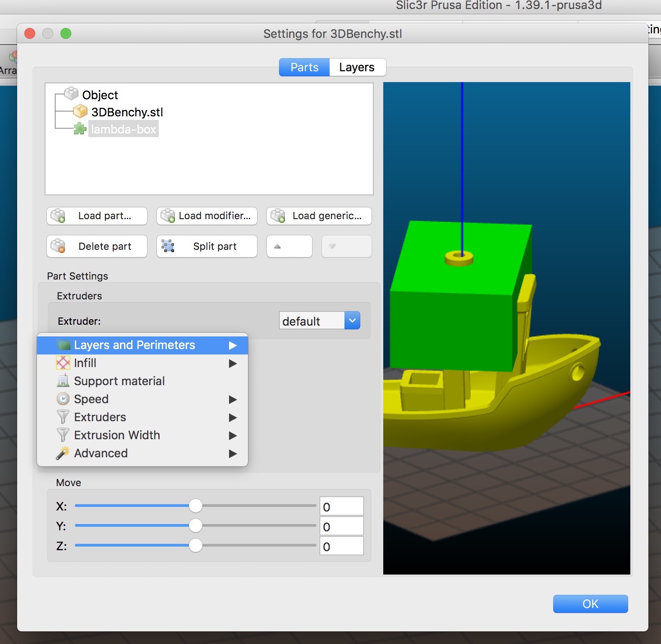The width and height of the screenshot is (661, 644).
Task: Click the Object root icon in tree
Action: point(71,93)
